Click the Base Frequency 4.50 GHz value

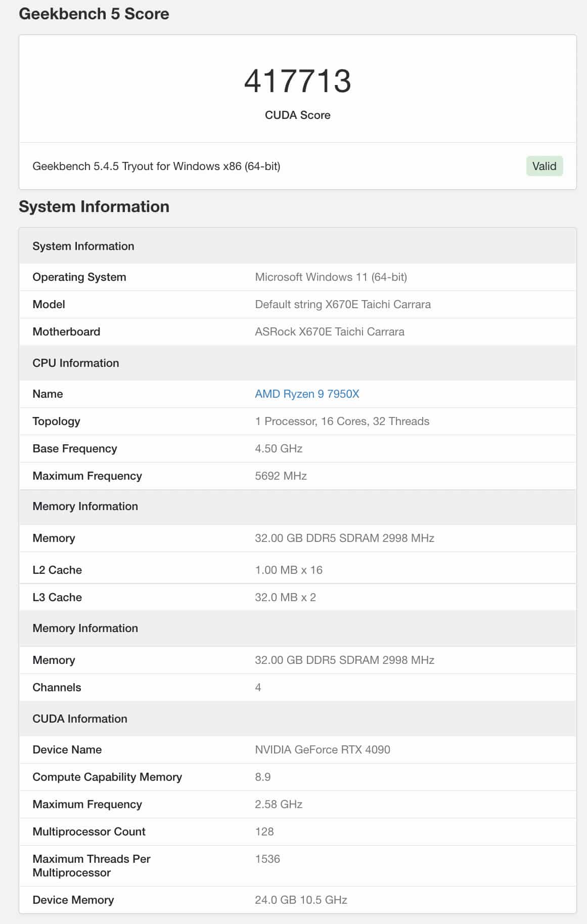click(x=279, y=448)
